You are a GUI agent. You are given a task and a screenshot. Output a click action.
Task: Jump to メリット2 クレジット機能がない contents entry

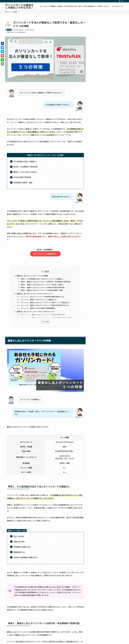point(38,299)
